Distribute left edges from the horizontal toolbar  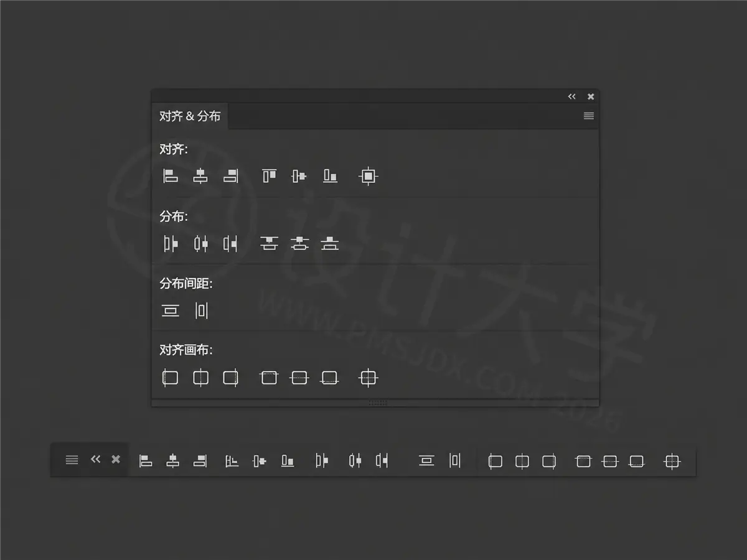[322, 461]
